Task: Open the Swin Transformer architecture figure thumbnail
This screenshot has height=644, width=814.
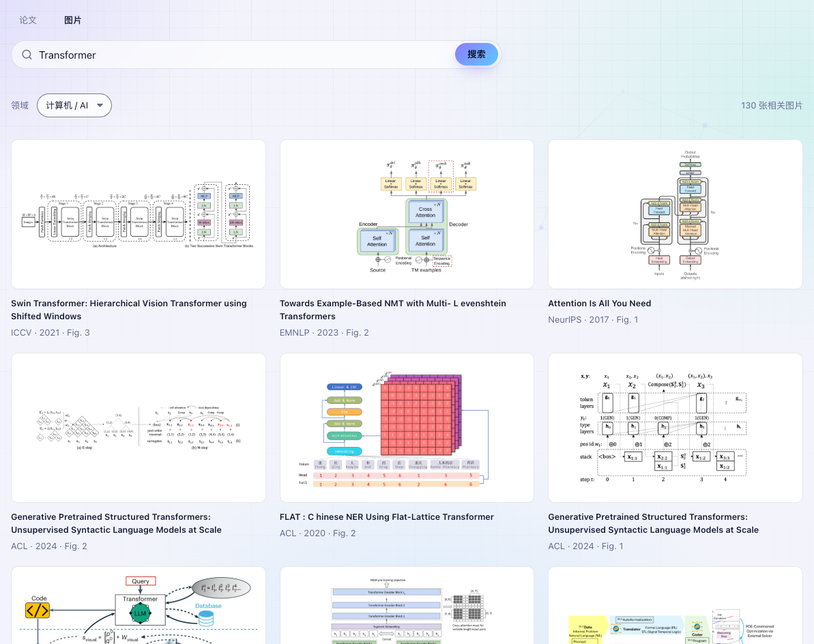Action: (x=139, y=214)
